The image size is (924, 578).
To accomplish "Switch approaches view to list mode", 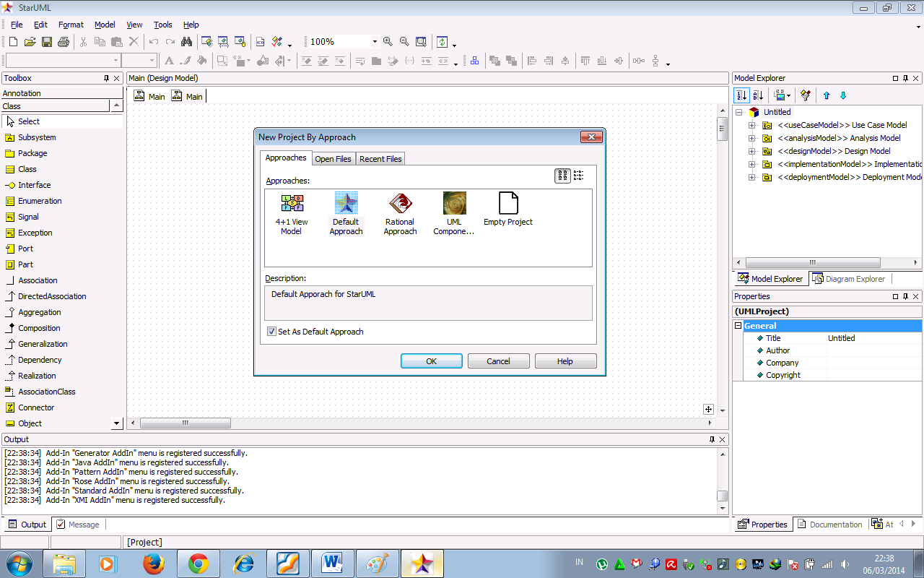I will pyautogui.click(x=579, y=176).
